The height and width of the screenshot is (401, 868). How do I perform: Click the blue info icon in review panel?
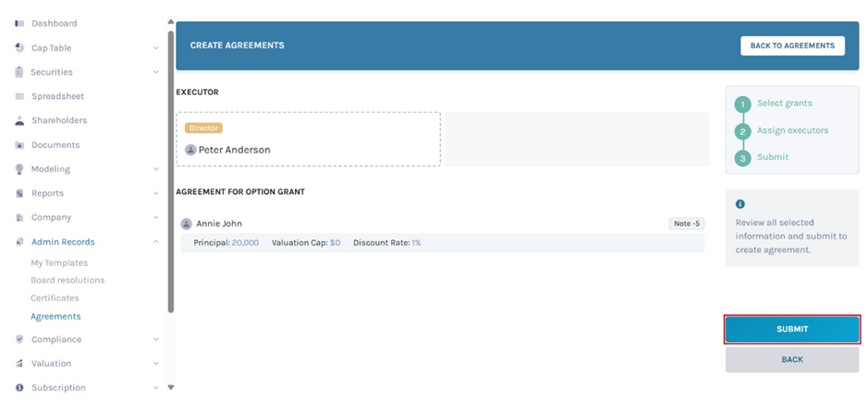coord(740,204)
